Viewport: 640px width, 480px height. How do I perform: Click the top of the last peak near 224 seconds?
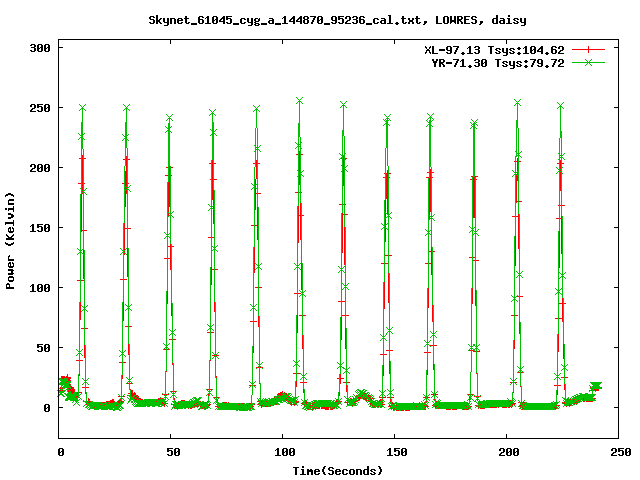tap(560, 106)
